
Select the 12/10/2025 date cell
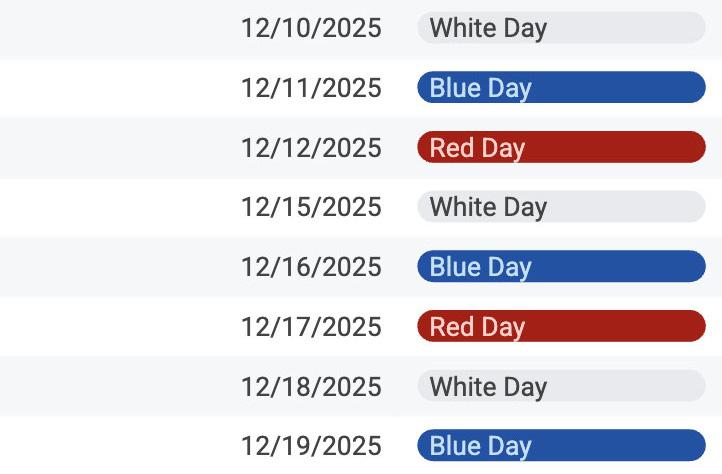pyautogui.click(x=311, y=28)
